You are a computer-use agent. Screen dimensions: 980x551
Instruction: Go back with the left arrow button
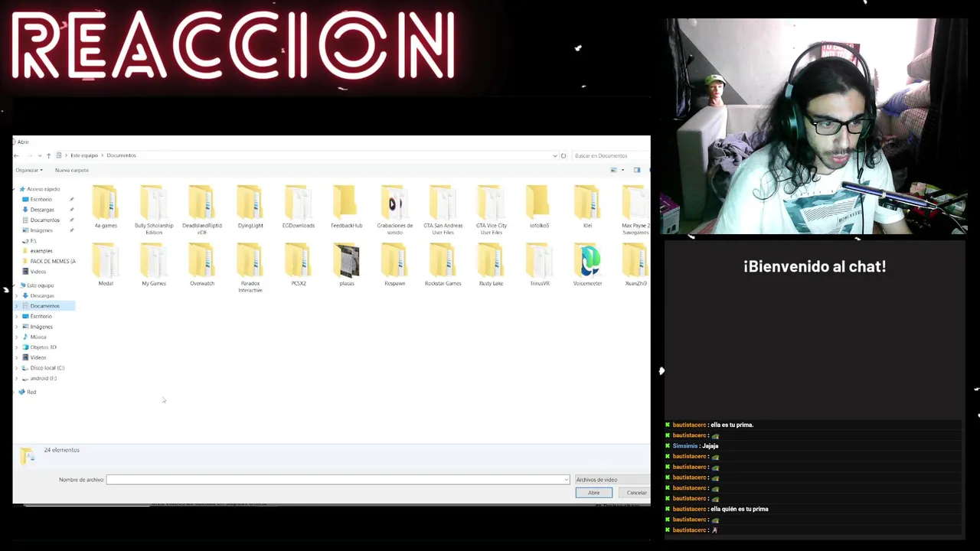[x=17, y=155]
